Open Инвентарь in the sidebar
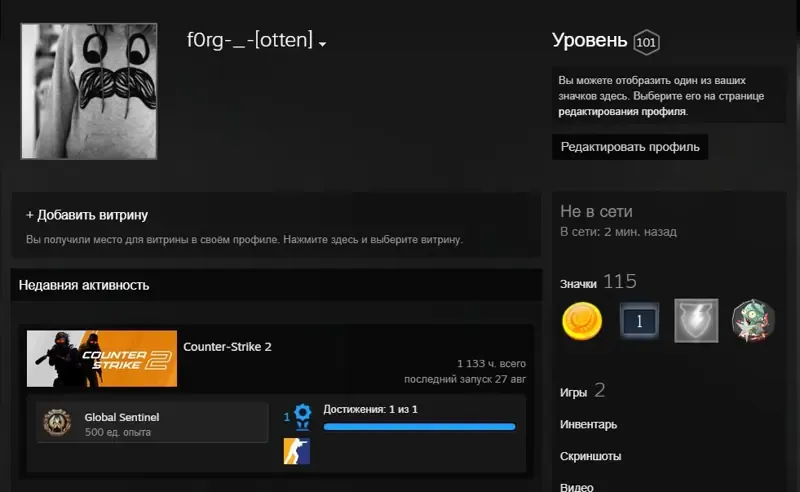This screenshot has width=800, height=492. pyautogui.click(x=588, y=424)
